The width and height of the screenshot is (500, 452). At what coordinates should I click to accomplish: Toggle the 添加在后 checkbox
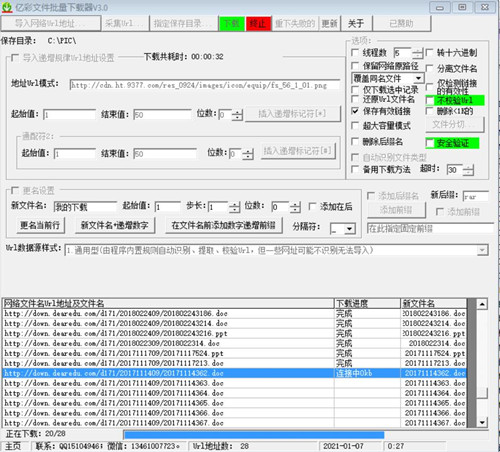click(x=312, y=207)
